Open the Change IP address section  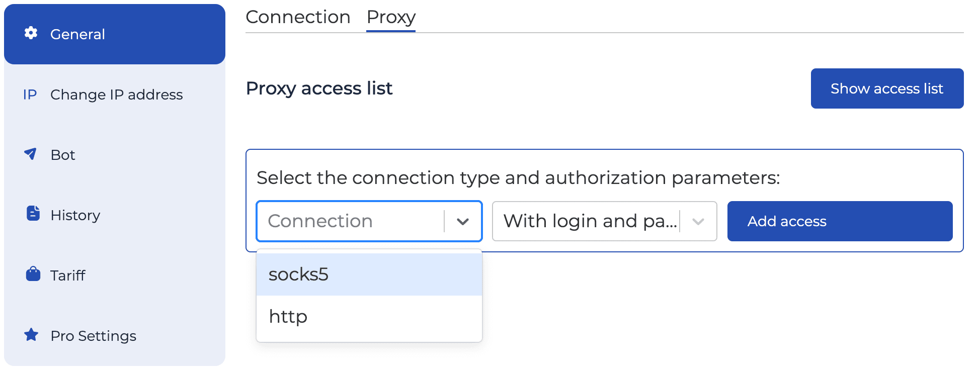116,95
